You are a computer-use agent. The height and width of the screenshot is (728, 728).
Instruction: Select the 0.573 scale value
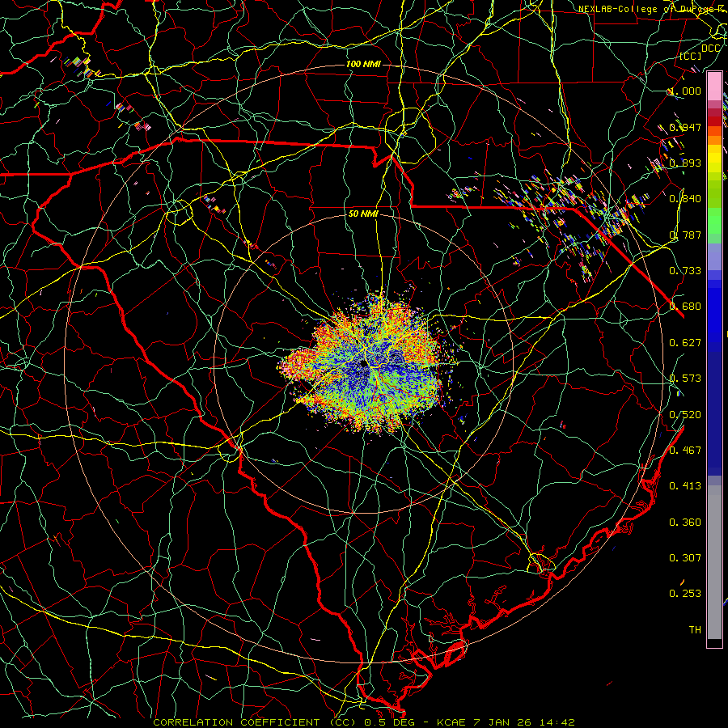[685, 379]
